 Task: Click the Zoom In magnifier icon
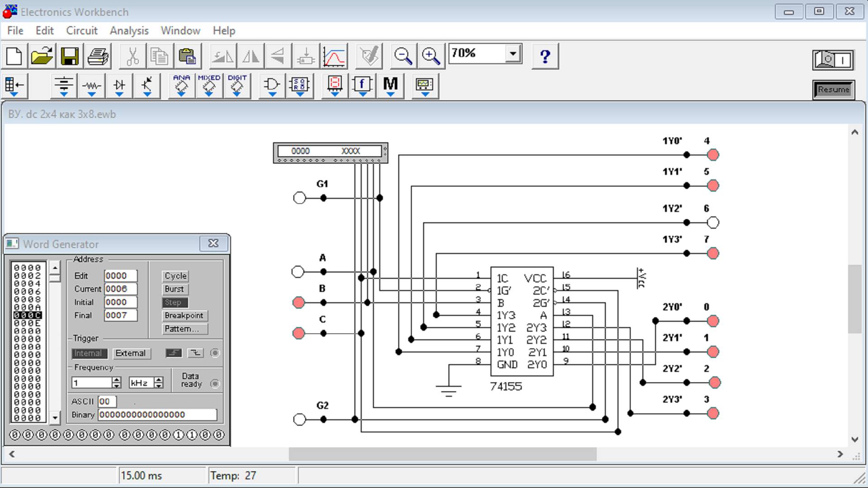click(x=430, y=57)
